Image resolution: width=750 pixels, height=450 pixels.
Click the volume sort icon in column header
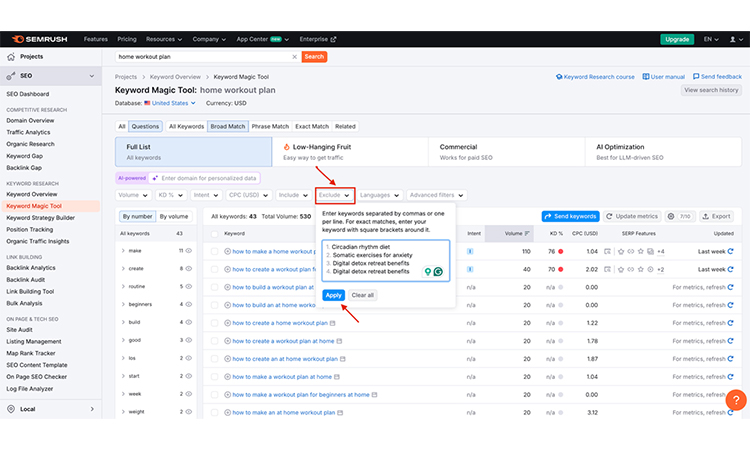527,233
